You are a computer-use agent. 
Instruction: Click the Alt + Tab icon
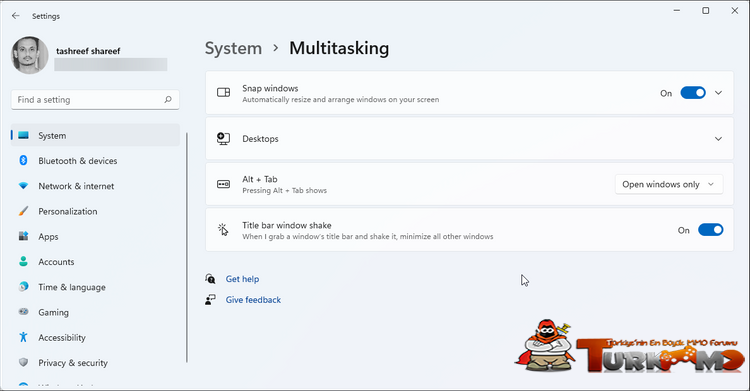coord(223,184)
